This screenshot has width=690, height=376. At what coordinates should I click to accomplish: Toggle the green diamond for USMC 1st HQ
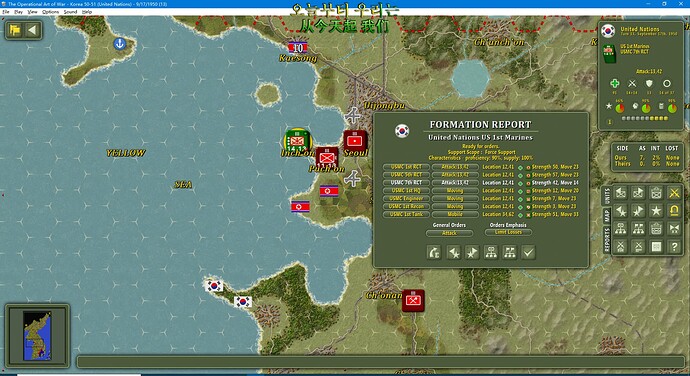520,191
